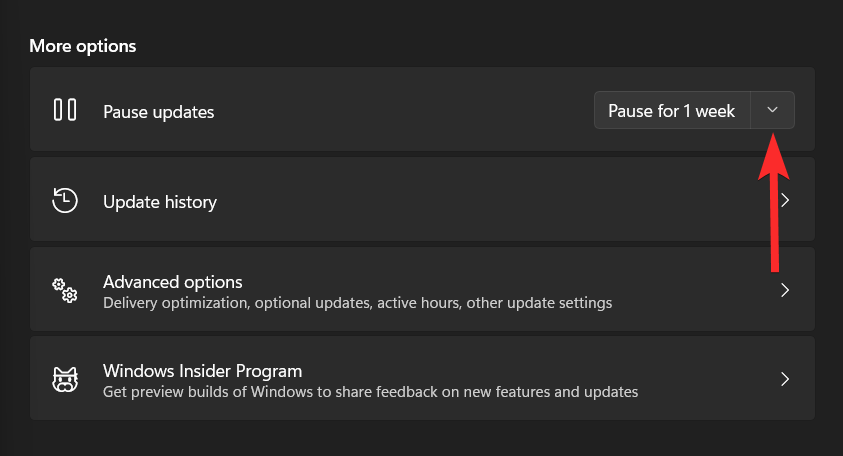Open Advanced options via its right chevron
Viewport: 843px width, 456px height.
pos(785,290)
